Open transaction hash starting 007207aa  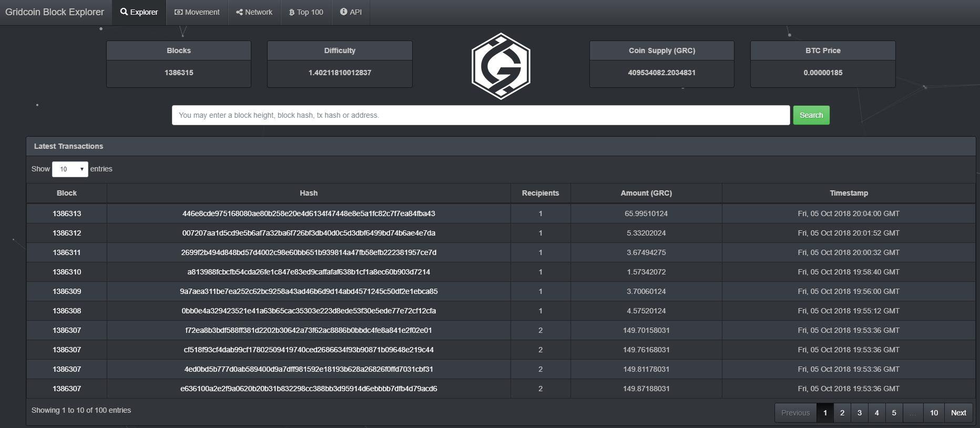point(309,233)
